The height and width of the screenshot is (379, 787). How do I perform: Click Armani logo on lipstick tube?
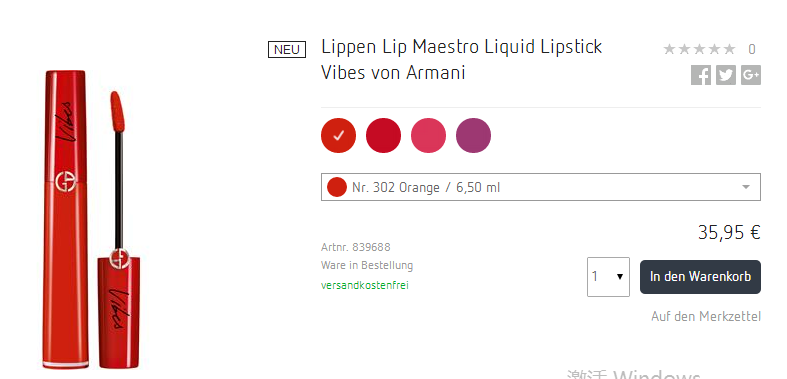tap(65, 181)
